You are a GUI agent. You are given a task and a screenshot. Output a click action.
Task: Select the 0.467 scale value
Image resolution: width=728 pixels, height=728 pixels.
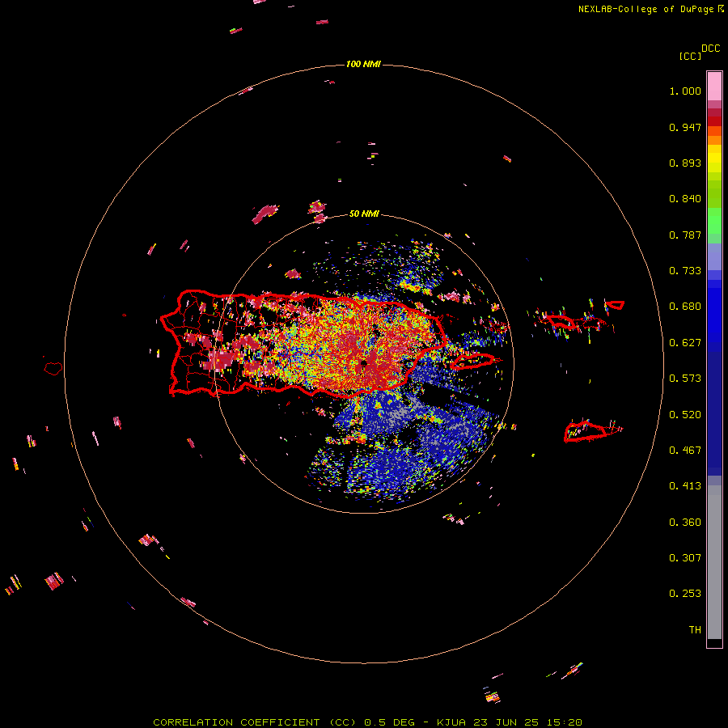click(685, 451)
